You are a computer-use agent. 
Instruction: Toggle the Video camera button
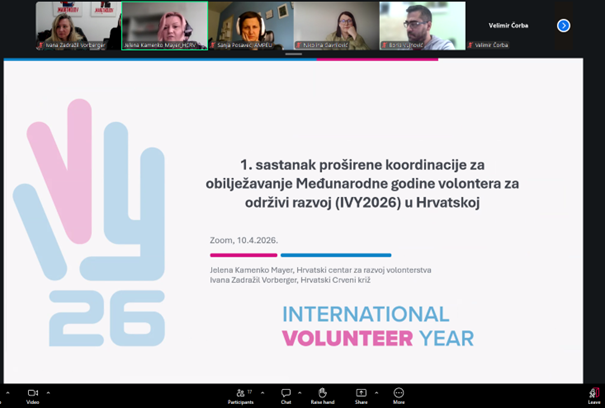(33, 396)
